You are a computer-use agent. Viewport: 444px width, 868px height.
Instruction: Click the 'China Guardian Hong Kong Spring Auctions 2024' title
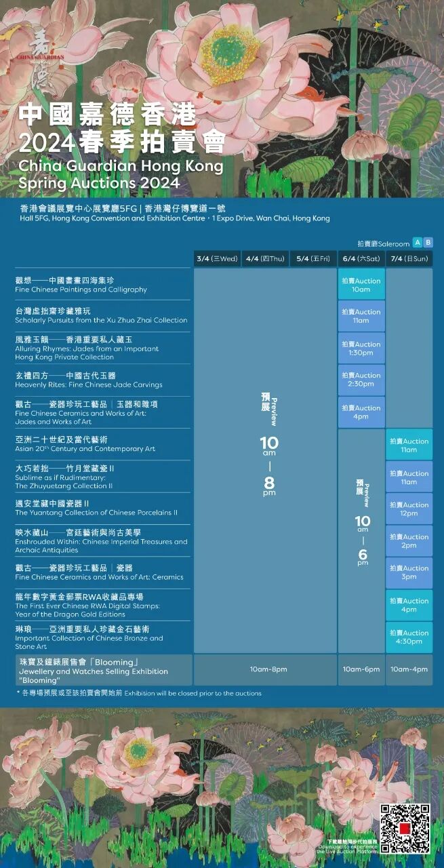pyautogui.click(x=121, y=174)
